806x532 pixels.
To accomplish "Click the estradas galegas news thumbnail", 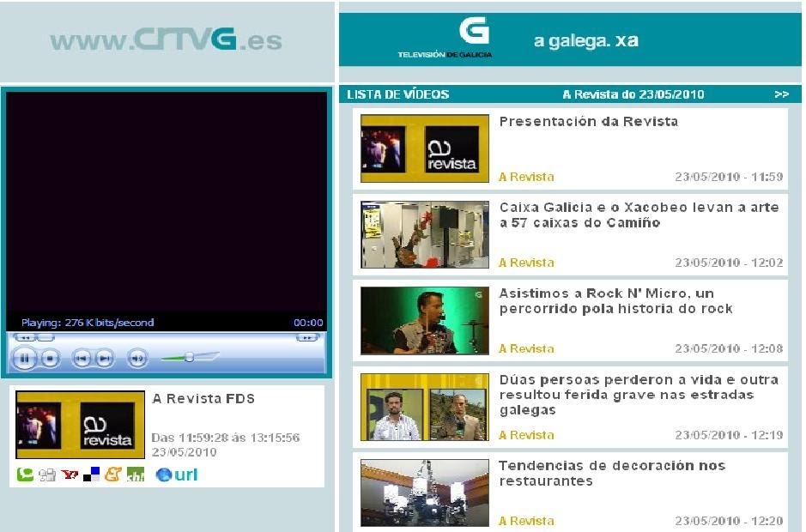I will 425,407.
